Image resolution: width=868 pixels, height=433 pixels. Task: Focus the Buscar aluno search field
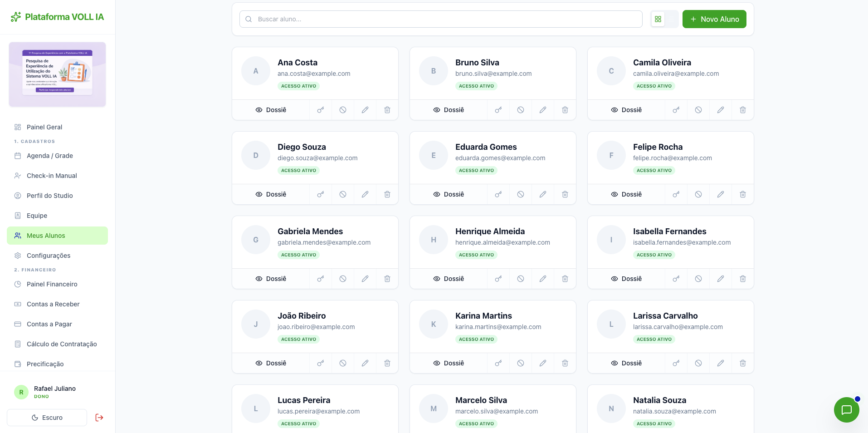coord(441,19)
